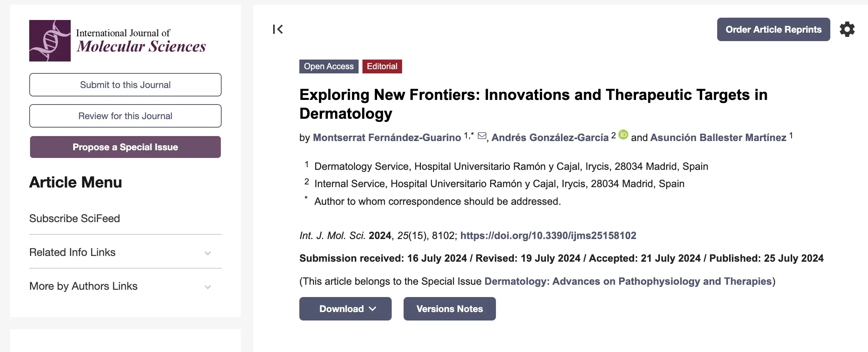This screenshot has height=352, width=868.
Task: Open the ORCID icon for Andrés González-García
Action: pos(623,134)
